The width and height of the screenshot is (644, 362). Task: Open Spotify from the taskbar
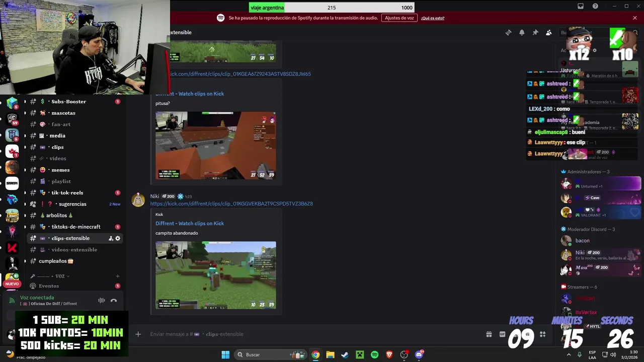tap(374, 354)
